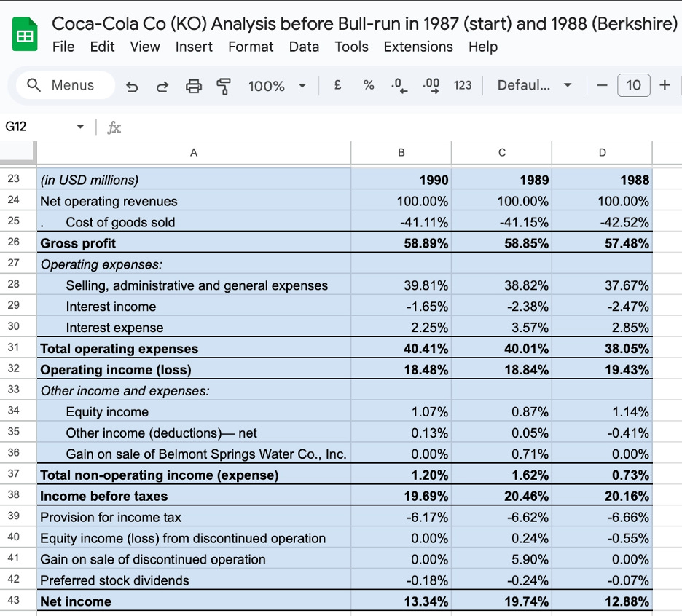This screenshot has width=682, height=616.
Task: Click the spreadsheet title Coca-Cola Co (KO) Analysis
Action: [364, 24]
